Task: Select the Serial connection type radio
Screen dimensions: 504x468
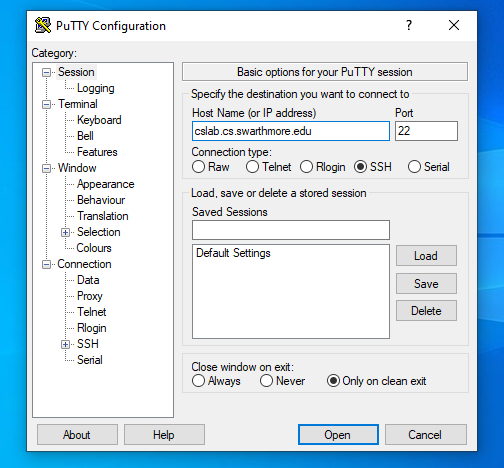Action: click(x=414, y=167)
